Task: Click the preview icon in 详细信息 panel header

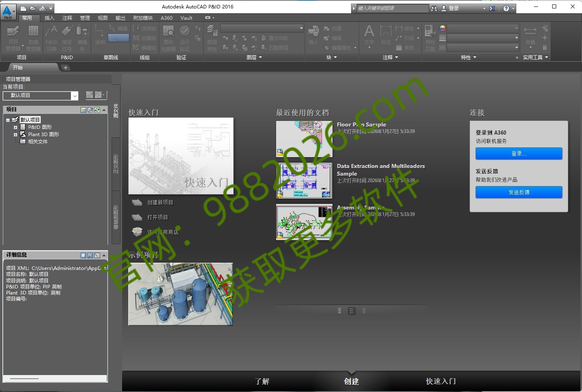Action: tap(90, 255)
